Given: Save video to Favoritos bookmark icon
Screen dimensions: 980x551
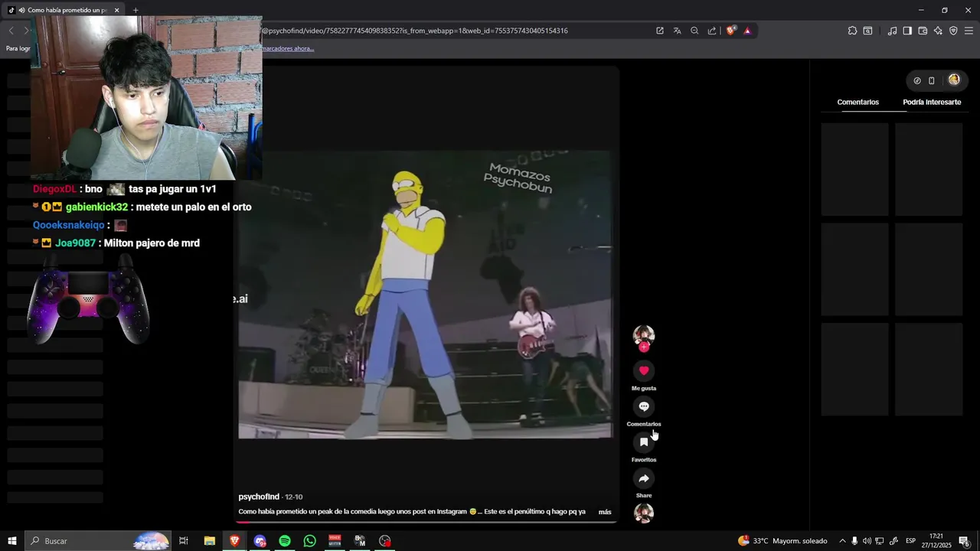Looking at the screenshot, I should pyautogui.click(x=644, y=442).
